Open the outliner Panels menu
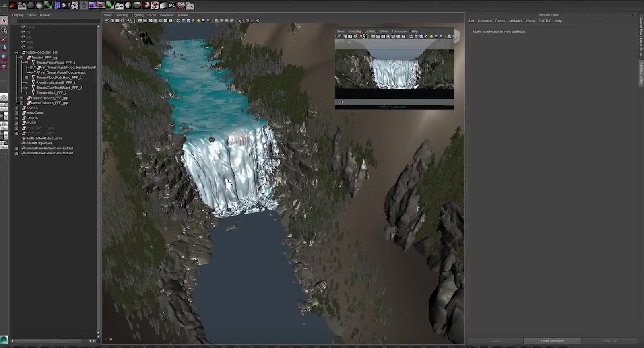 coord(45,15)
